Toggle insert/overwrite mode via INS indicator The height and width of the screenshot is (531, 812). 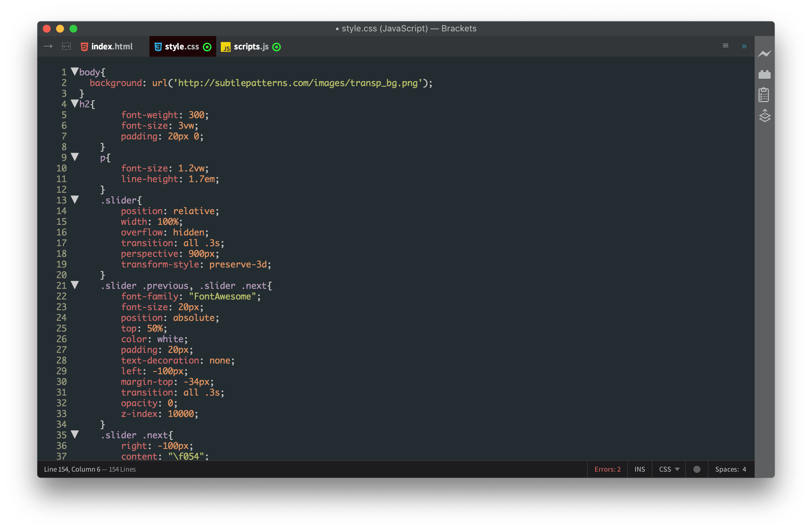640,469
